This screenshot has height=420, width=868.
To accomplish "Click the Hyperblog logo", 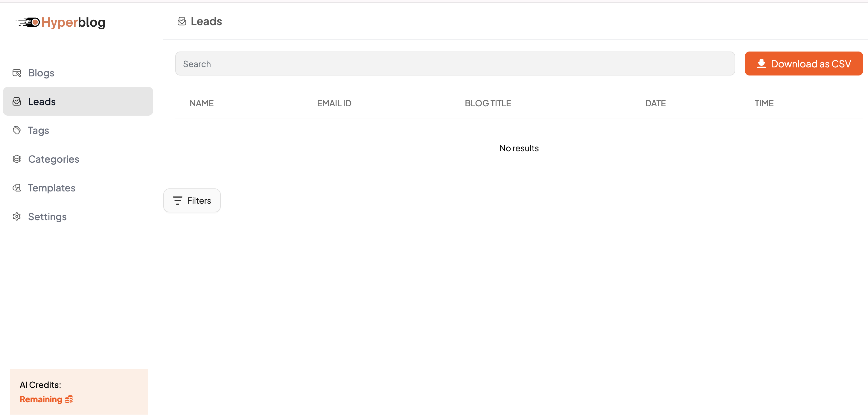I will [x=61, y=22].
